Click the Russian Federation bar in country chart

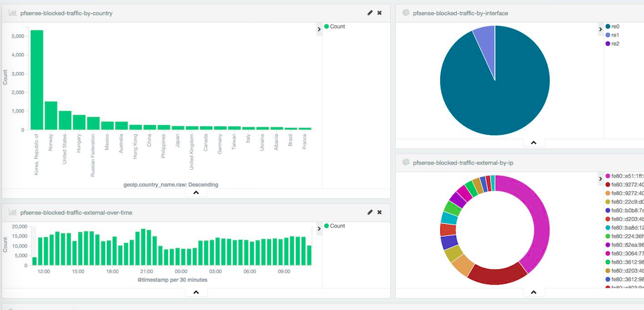point(93,123)
